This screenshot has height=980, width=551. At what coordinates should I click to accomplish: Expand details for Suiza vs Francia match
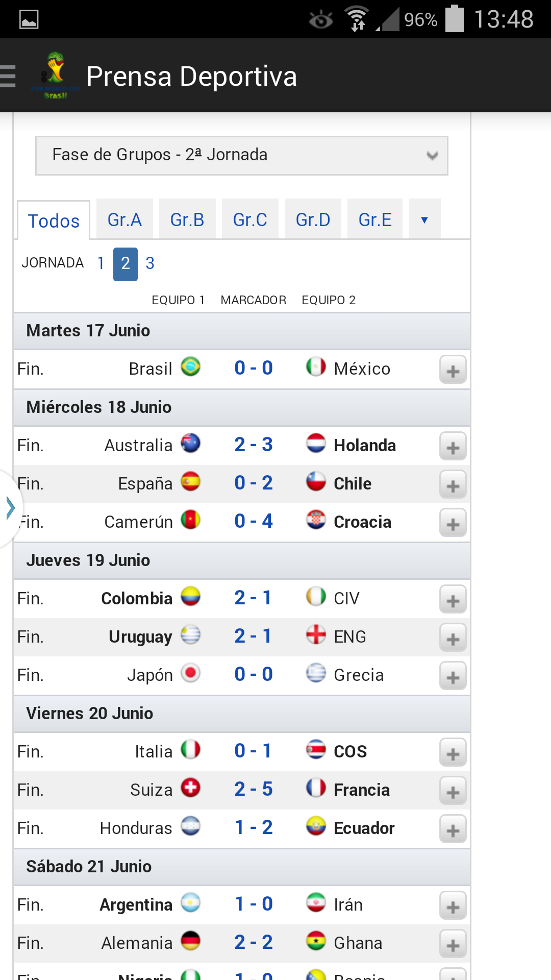click(x=453, y=791)
